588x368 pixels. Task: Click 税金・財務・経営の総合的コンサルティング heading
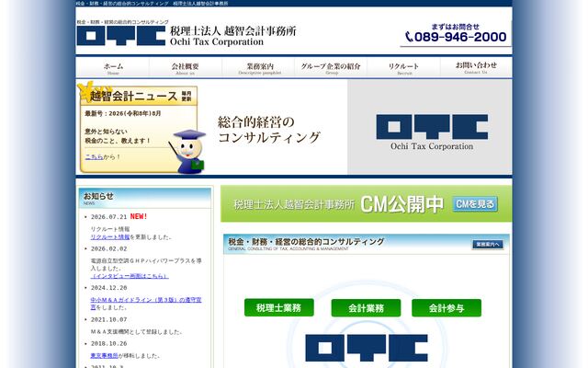[x=306, y=241]
